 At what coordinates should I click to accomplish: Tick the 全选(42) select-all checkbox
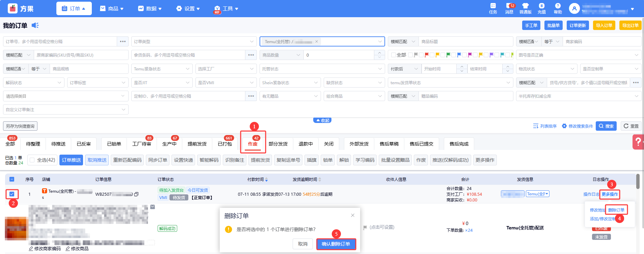[32, 160]
